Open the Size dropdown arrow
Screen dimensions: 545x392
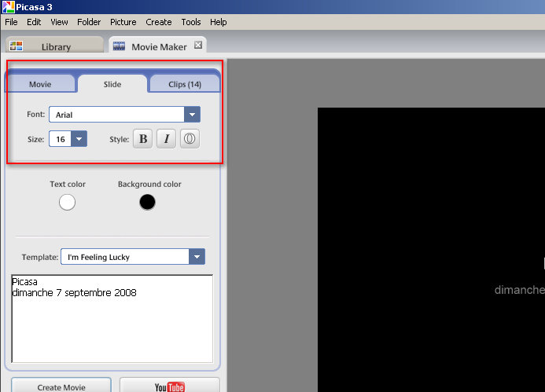[79, 139]
